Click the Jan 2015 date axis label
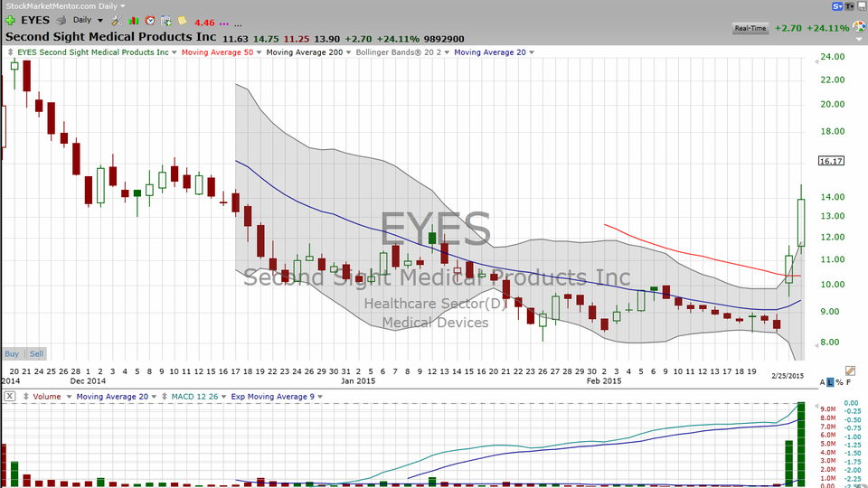Viewport: 868px width, 488px height. pos(358,380)
